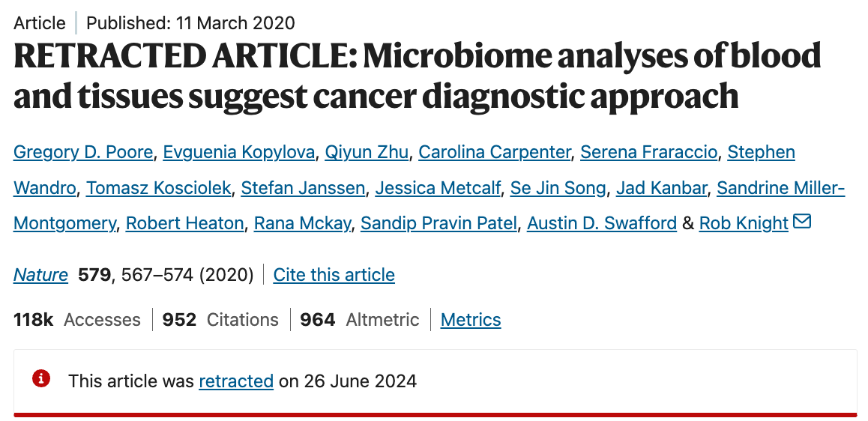Click Jad Kanbar author link
The image size is (868, 421).
(x=661, y=187)
